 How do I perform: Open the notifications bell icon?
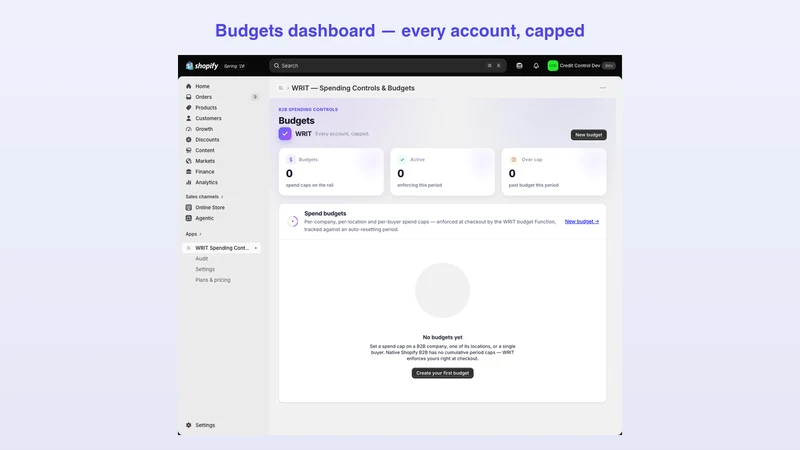536,66
